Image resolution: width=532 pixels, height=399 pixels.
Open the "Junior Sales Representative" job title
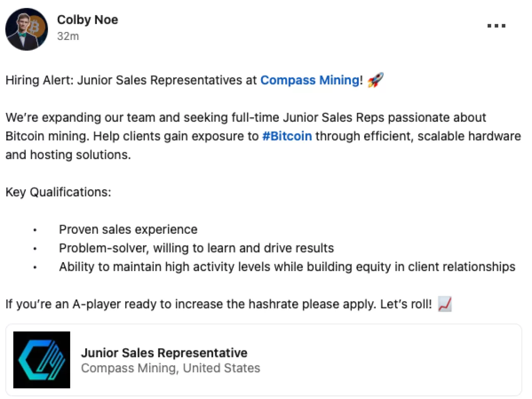164,353
